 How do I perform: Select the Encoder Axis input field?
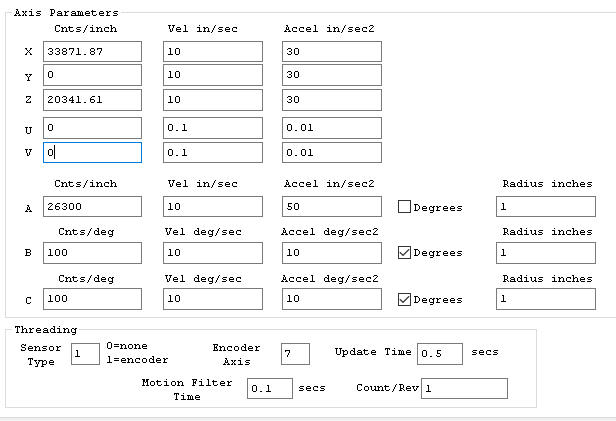point(295,353)
